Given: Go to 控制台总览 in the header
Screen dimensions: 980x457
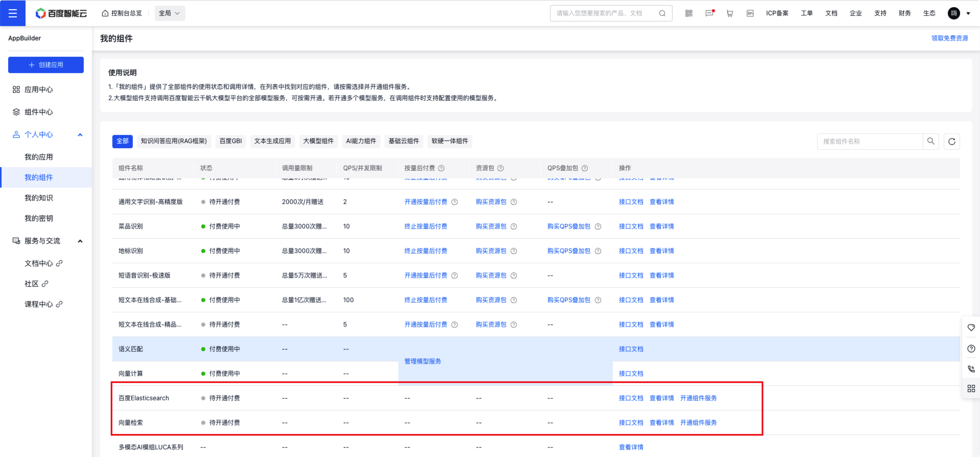Looking at the screenshot, I should [122, 13].
